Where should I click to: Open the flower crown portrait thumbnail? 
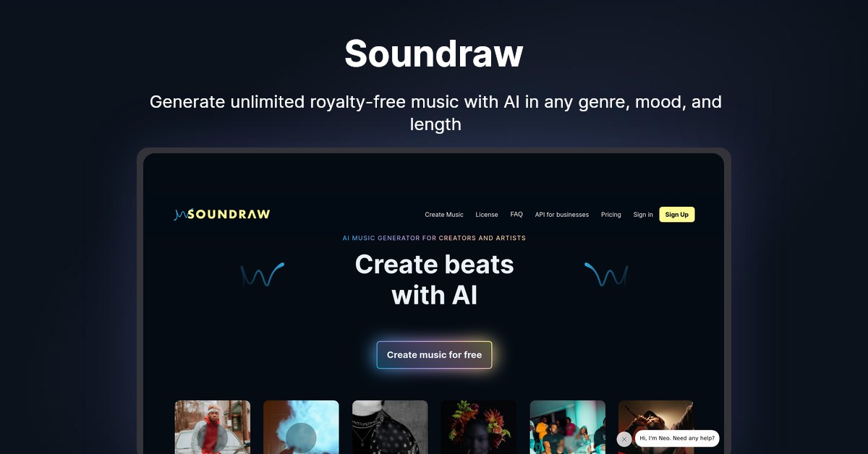tap(479, 427)
